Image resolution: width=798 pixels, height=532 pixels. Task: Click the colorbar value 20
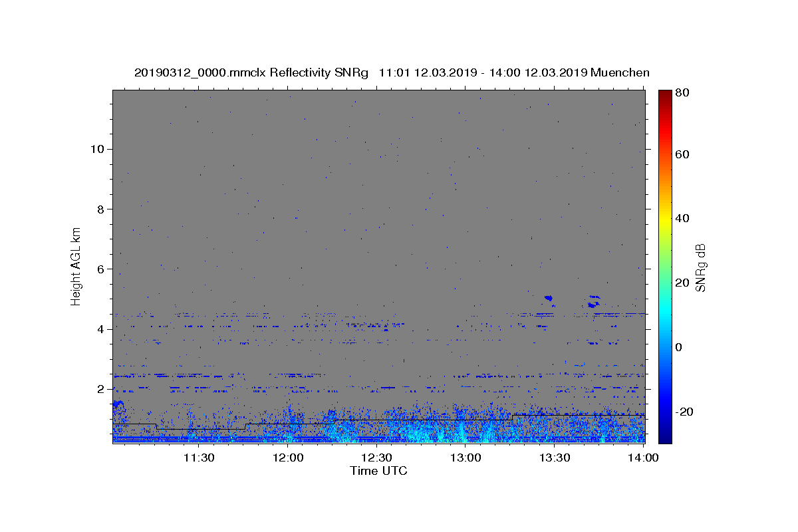(x=682, y=283)
